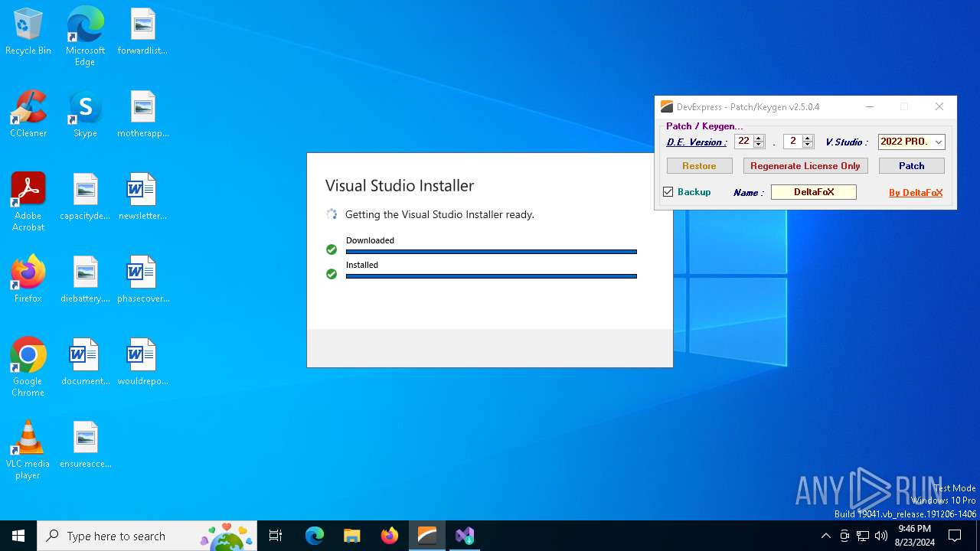Viewport: 980px width, 551px height.
Task: Open the Meet Now tray icon
Action: pos(844,536)
